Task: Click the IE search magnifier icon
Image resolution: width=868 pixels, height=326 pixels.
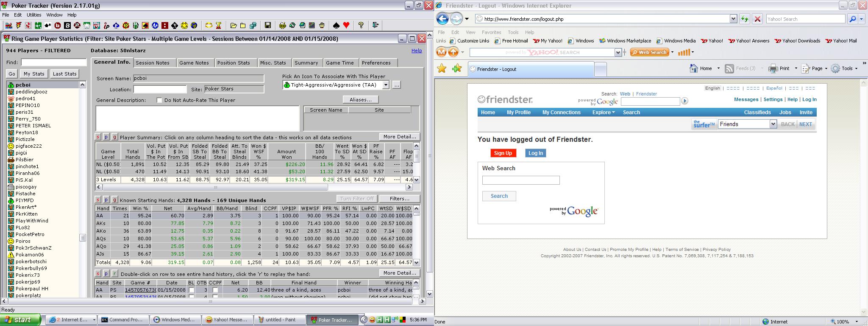Action: click(x=852, y=19)
